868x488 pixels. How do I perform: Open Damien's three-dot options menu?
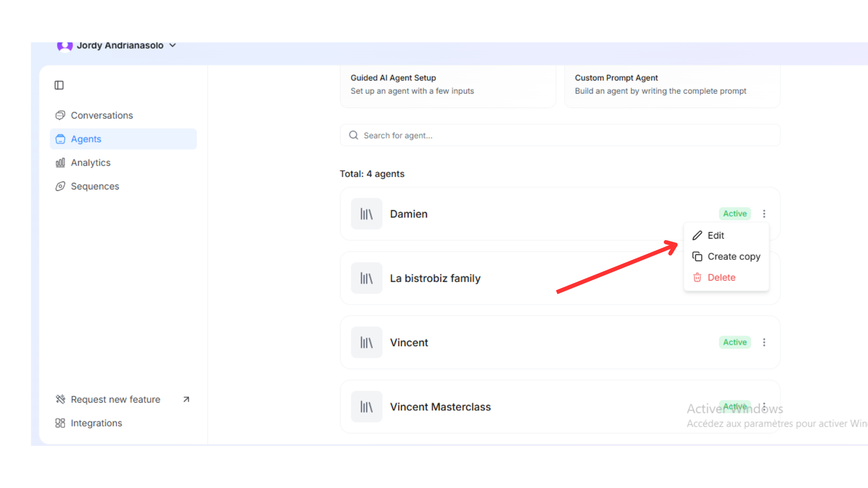tap(764, 214)
